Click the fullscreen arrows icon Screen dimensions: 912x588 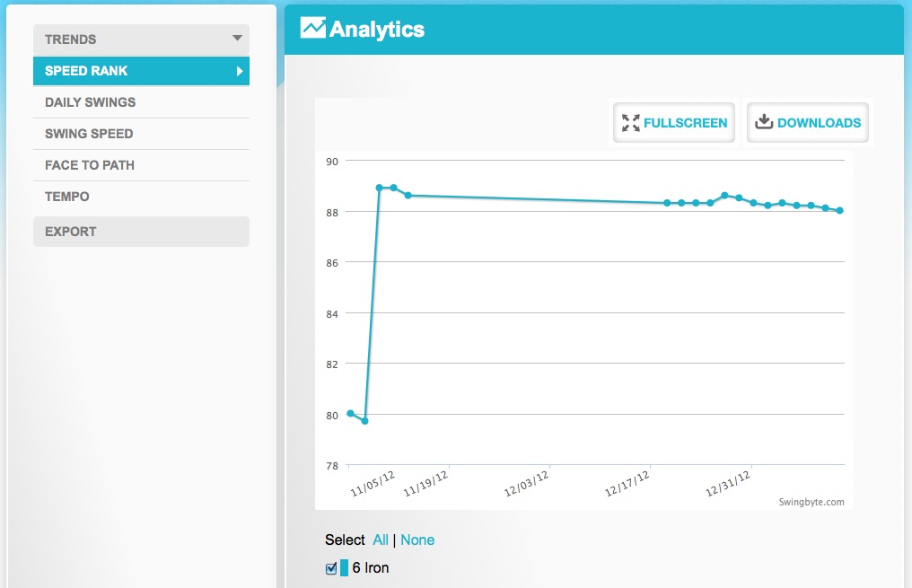[x=630, y=123]
